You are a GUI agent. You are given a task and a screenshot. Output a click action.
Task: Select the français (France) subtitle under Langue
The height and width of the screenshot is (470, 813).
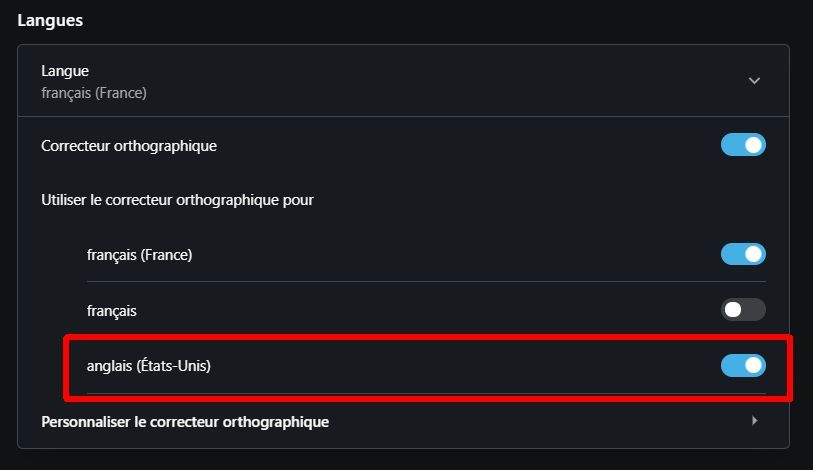[x=94, y=93]
